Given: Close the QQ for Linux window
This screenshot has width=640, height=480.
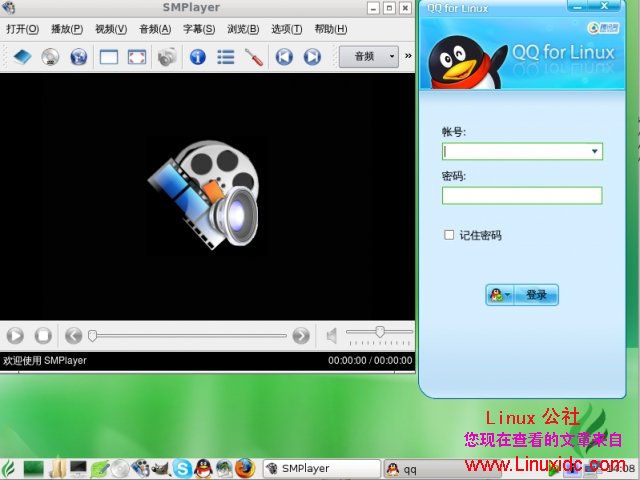Looking at the screenshot, I should point(604,6).
